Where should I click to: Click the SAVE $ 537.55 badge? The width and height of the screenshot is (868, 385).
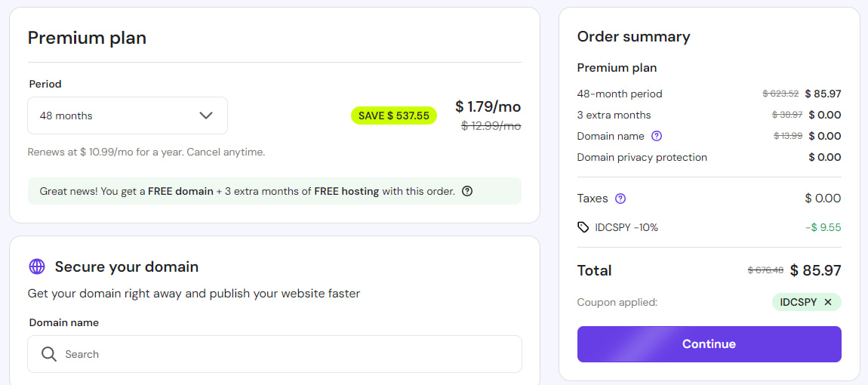pos(393,115)
